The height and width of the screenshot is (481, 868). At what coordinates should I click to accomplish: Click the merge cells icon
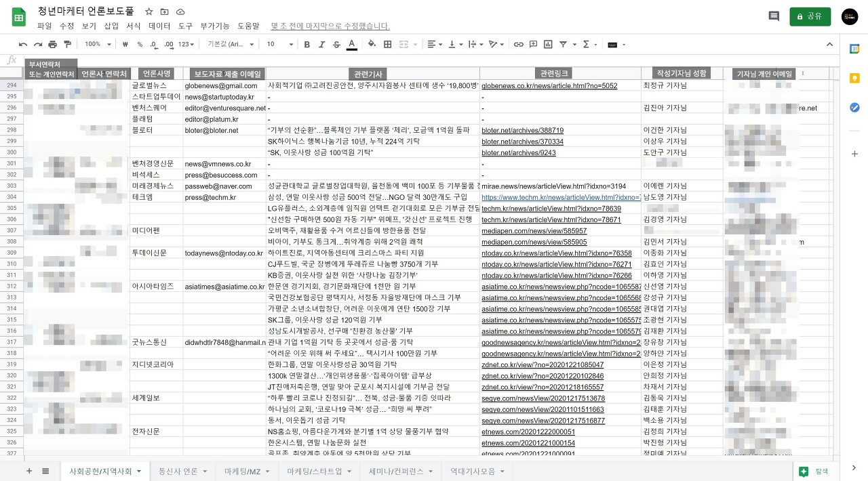point(403,45)
